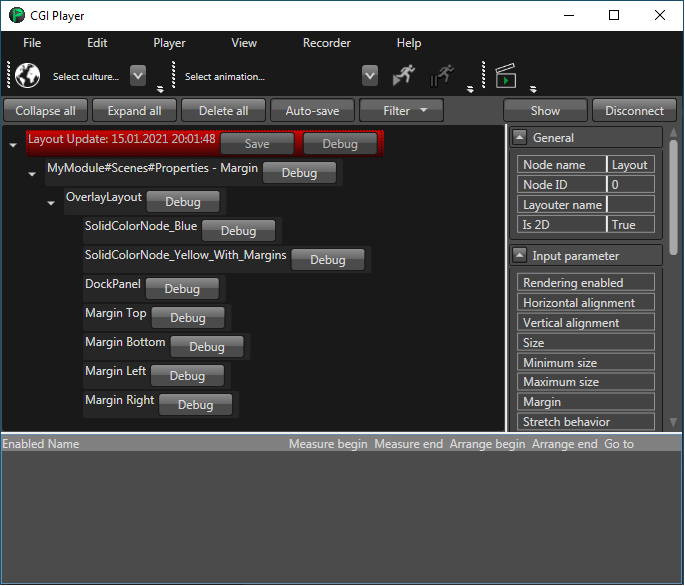Debug the OverlayLayout node

pyautogui.click(x=183, y=202)
